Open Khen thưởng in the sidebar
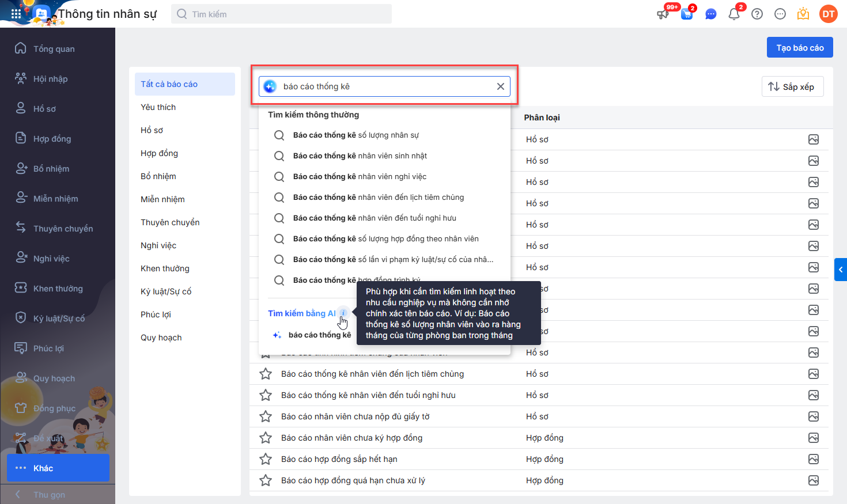 click(x=58, y=289)
